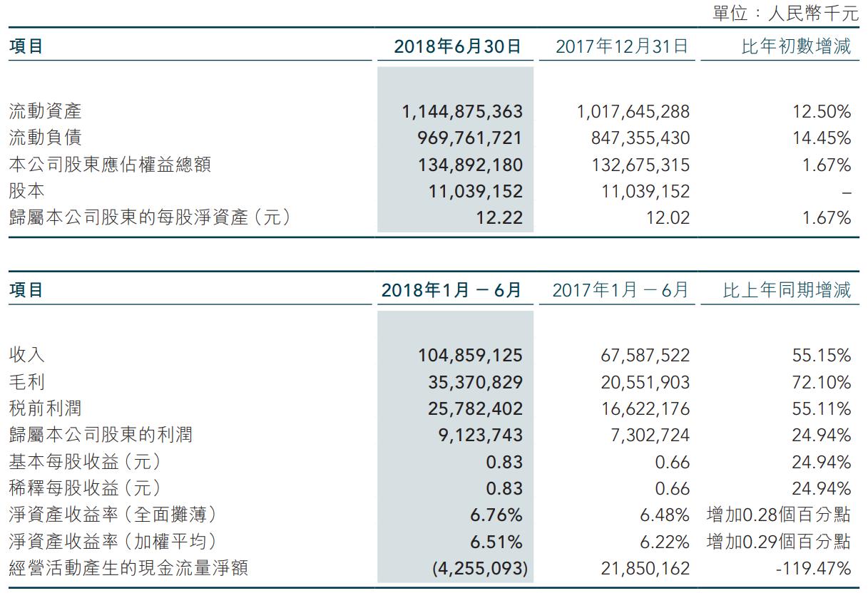
Task: Click the 收入 row label
Action: click(26, 354)
